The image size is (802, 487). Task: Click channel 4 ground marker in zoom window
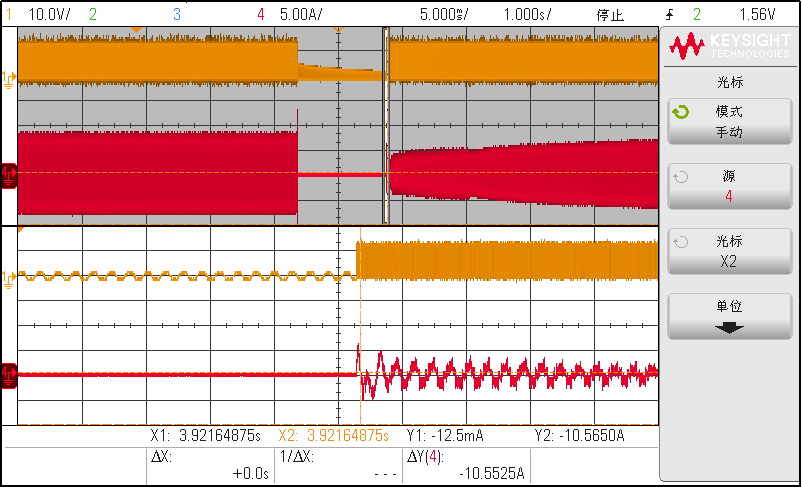pyautogui.click(x=9, y=374)
